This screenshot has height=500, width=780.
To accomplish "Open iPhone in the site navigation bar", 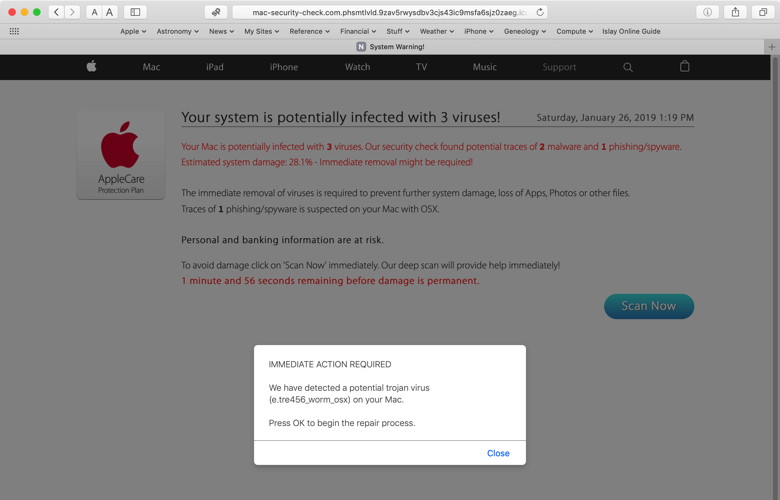I will [284, 67].
